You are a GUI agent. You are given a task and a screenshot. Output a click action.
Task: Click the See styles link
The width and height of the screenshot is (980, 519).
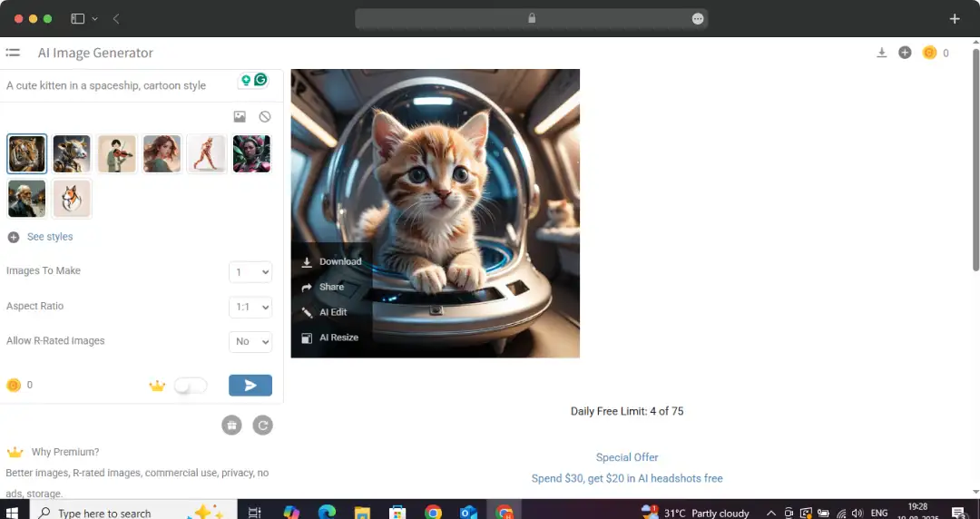(50, 237)
